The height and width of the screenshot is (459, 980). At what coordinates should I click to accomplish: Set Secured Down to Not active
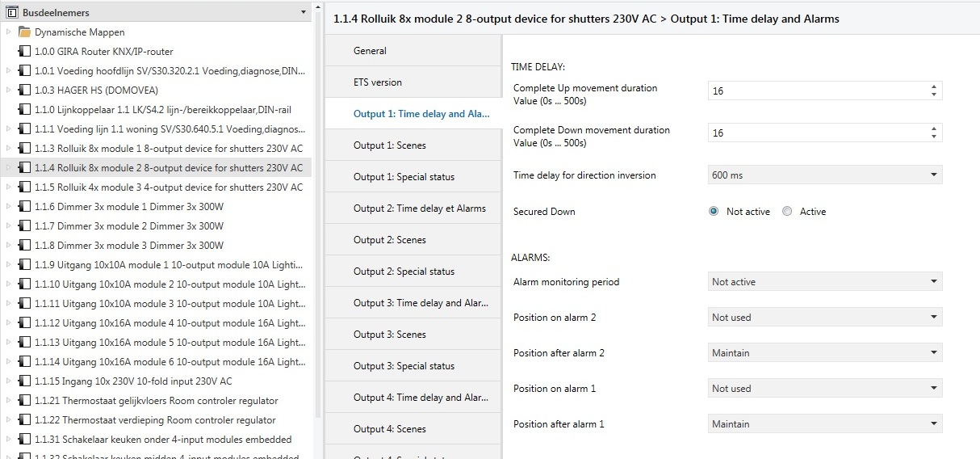(714, 212)
